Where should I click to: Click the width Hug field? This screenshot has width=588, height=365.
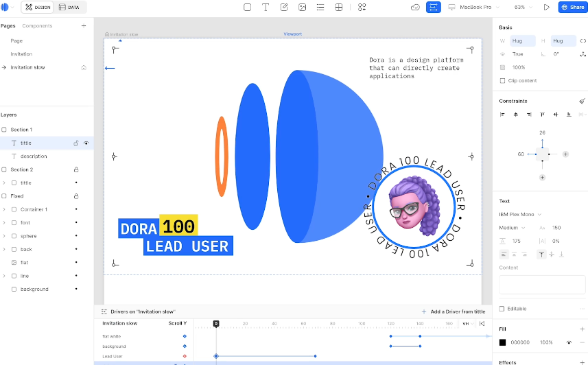[523, 41]
